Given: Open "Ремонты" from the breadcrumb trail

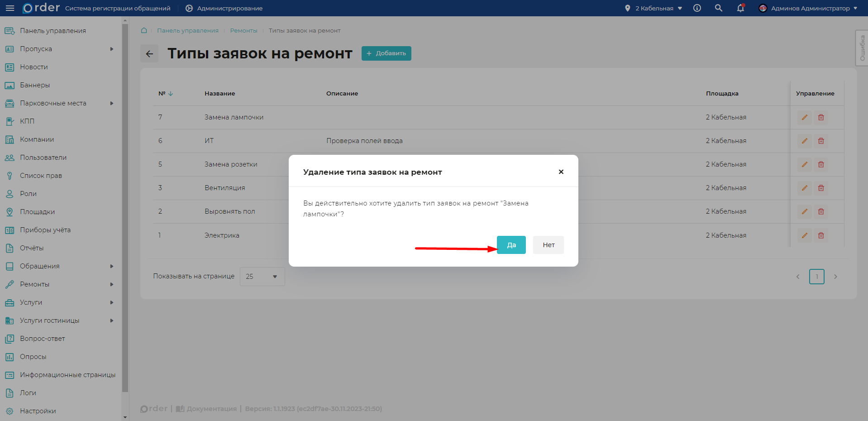Looking at the screenshot, I should pos(243,30).
